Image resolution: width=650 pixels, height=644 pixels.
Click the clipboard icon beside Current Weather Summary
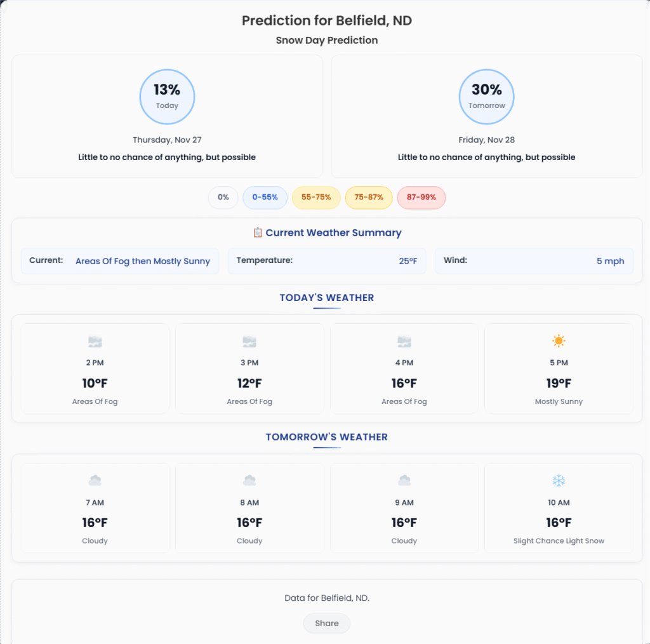tap(258, 232)
